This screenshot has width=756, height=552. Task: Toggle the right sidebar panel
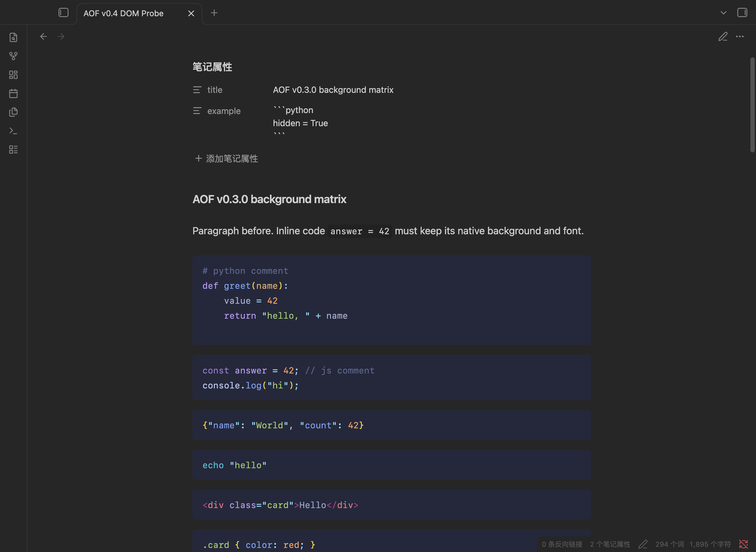point(742,13)
